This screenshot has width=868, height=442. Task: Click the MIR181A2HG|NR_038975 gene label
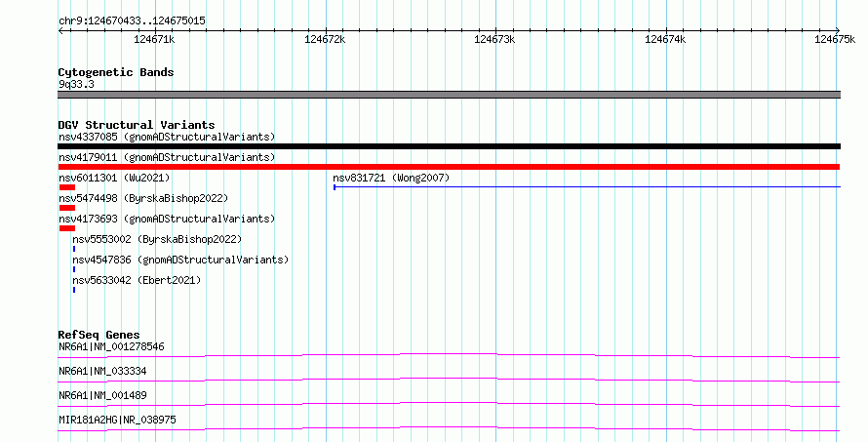[117, 420]
